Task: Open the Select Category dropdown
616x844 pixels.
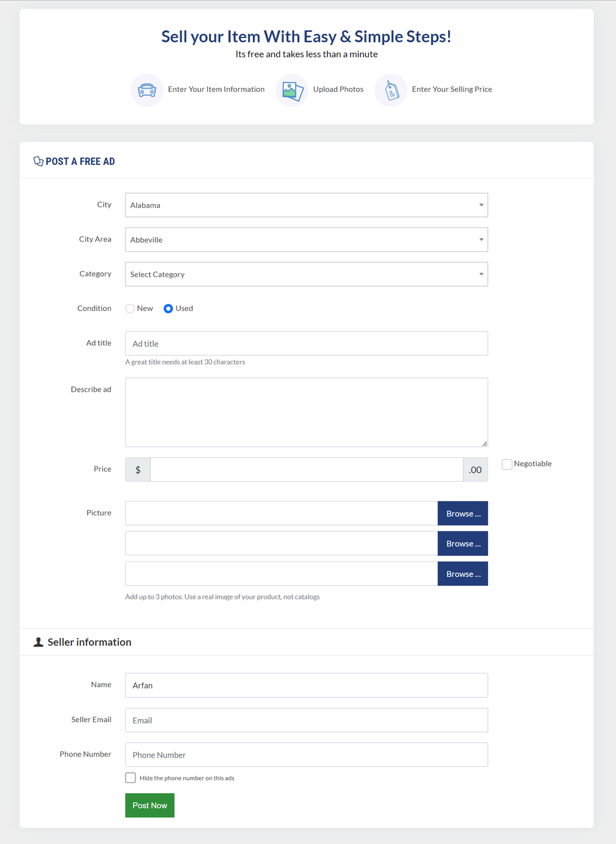Action: click(x=306, y=275)
